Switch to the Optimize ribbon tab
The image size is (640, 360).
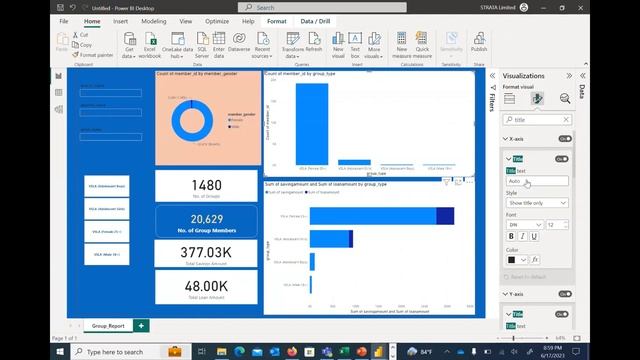[x=217, y=21]
